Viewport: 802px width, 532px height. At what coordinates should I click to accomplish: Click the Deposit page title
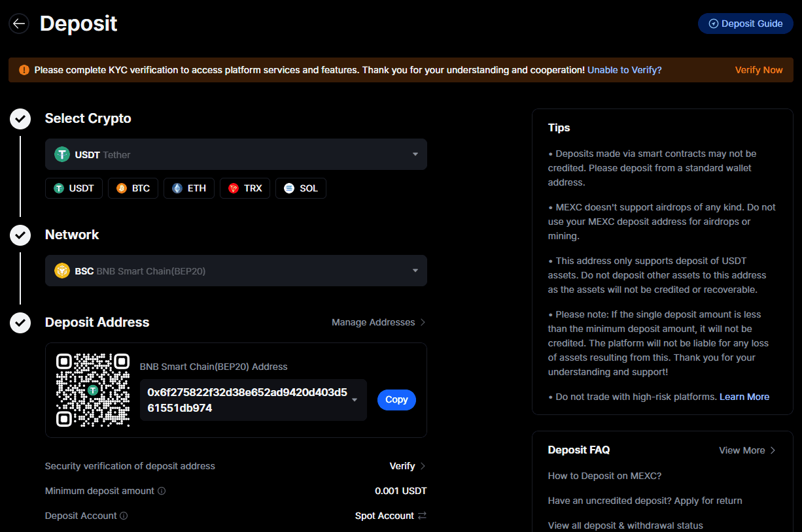pyautogui.click(x=78, y=24)
